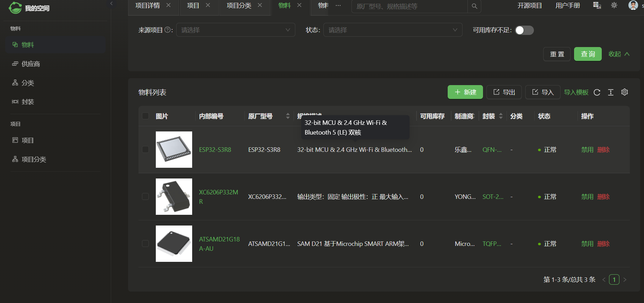Open the XC6206P332MR internal number link
Image resolution: width=644 pixels, height=303 pixels.
click(x=218, y=196)
